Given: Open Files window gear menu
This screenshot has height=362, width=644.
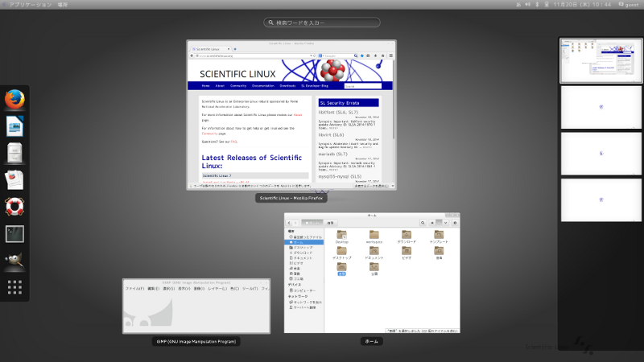Looking at the screenshot, I should pyautogui.click(x=455, y=223).
